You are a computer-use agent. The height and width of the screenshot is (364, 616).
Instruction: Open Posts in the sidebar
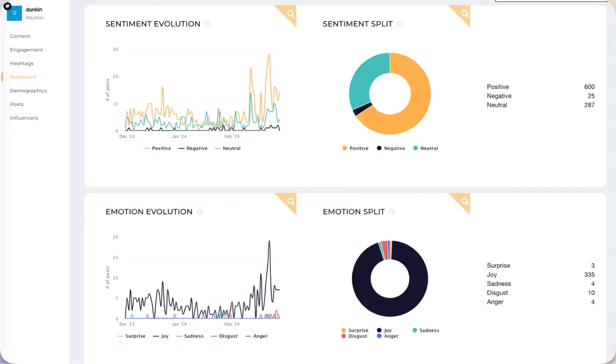17,105
